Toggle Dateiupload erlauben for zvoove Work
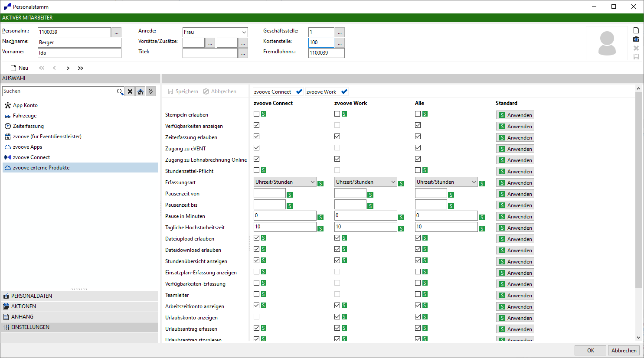This screenshot has height=358, width=644. (337, 238)
